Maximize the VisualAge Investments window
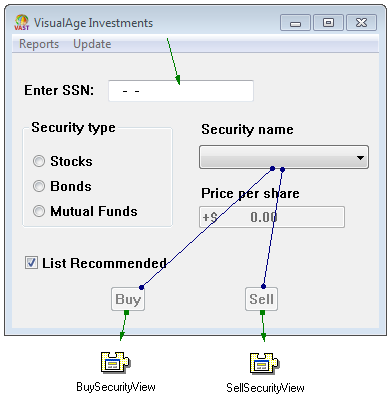Image resolution: width=391 pixels, height=398 pixels. (x=328, y=23)
